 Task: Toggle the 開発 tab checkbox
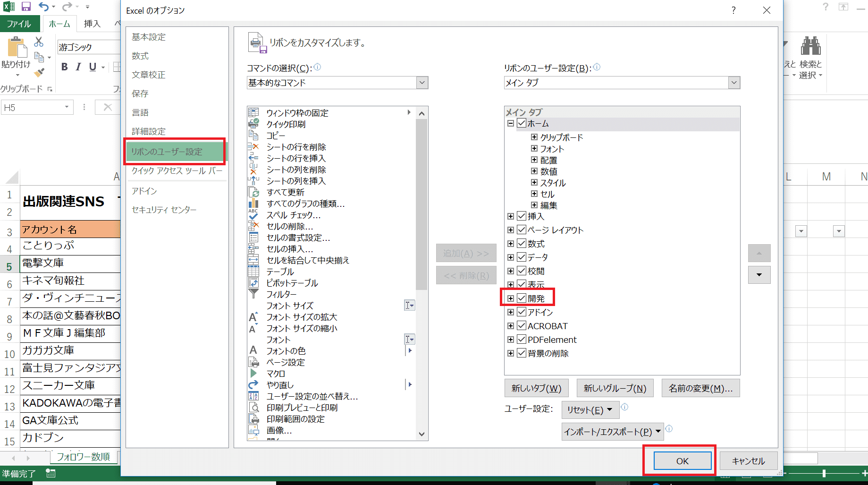(522, 298)
